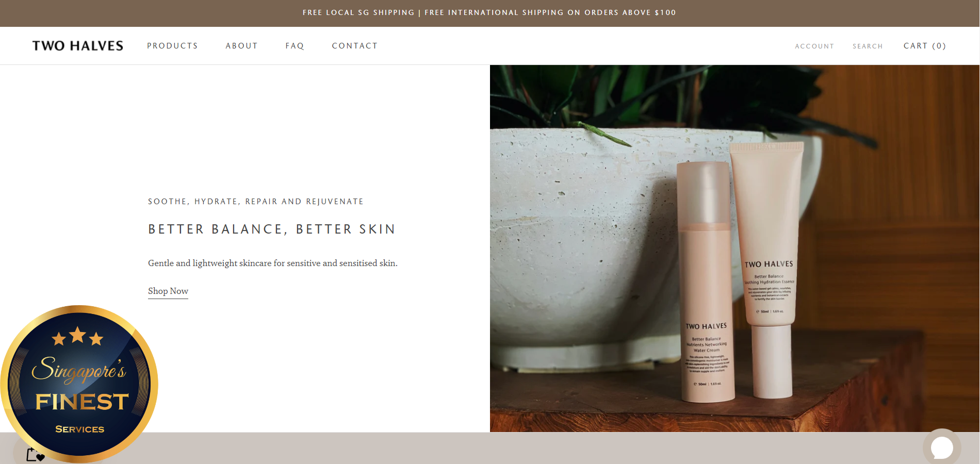View the Cart (0)
The height and width of the screenshot is (464, 980).
coord(925,46)
